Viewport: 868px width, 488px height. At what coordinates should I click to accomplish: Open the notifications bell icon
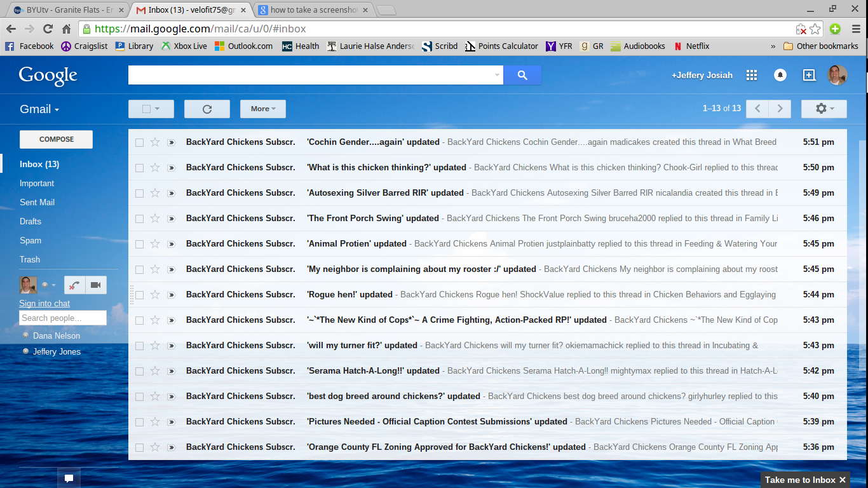(780, 75)
